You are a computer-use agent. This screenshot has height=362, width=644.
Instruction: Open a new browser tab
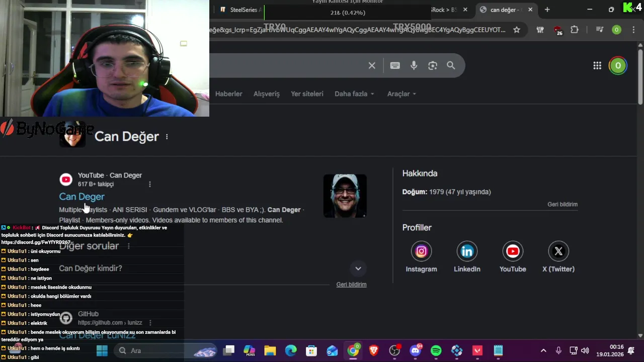tap(547, 10)
